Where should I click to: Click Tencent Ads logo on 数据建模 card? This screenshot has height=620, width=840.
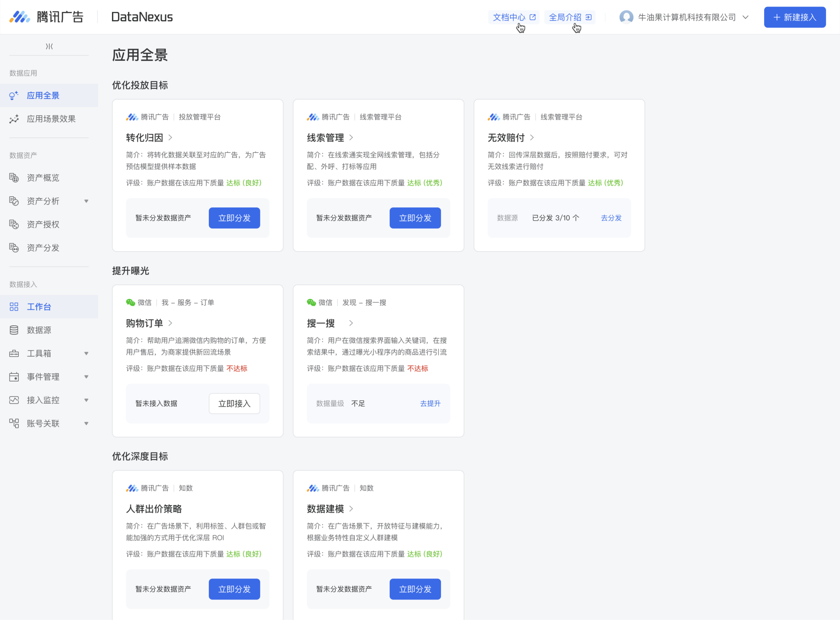click(313, 488)
